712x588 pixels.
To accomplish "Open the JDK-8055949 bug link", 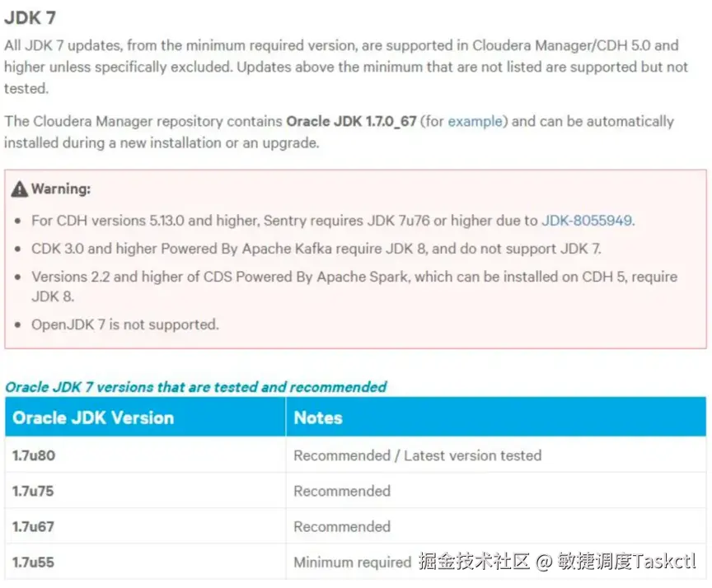I will click(587, 221).
